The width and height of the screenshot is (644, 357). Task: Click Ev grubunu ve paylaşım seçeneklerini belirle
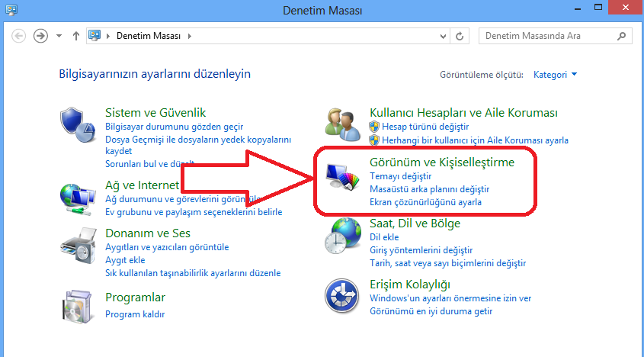click(x=194, y=212)
